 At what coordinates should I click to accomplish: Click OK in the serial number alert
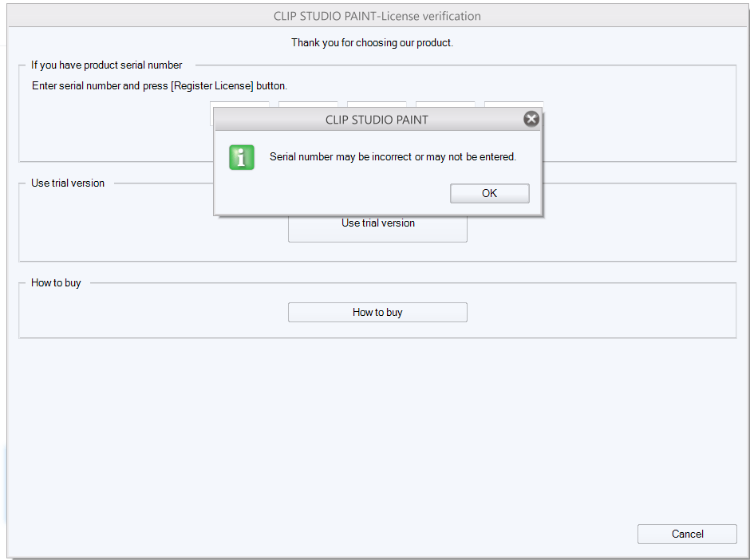click(489, 193)
